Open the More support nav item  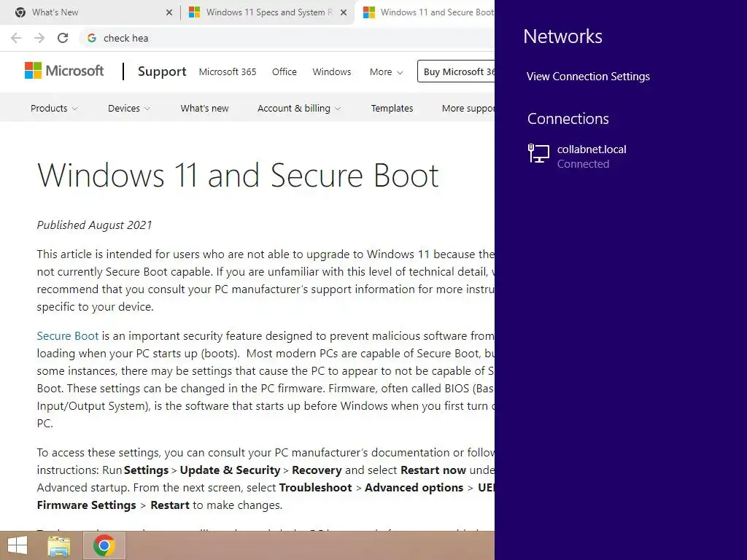tap(468, 109)
